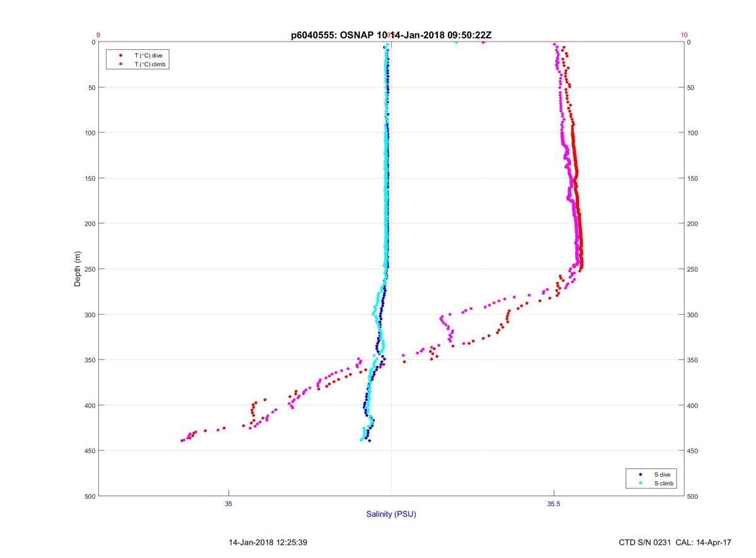
Task: Click the '400' tick on right depth axis
Action: tap(693, 405)
